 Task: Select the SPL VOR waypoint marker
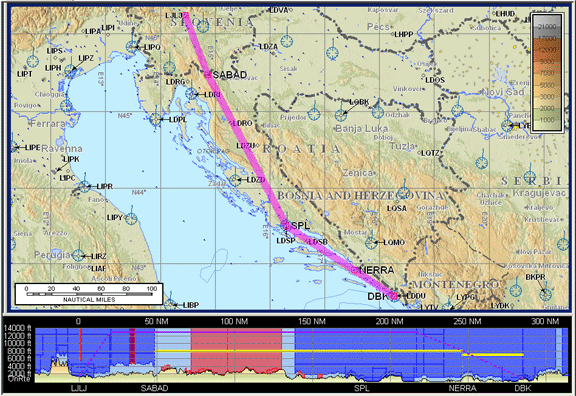(286, 225)
